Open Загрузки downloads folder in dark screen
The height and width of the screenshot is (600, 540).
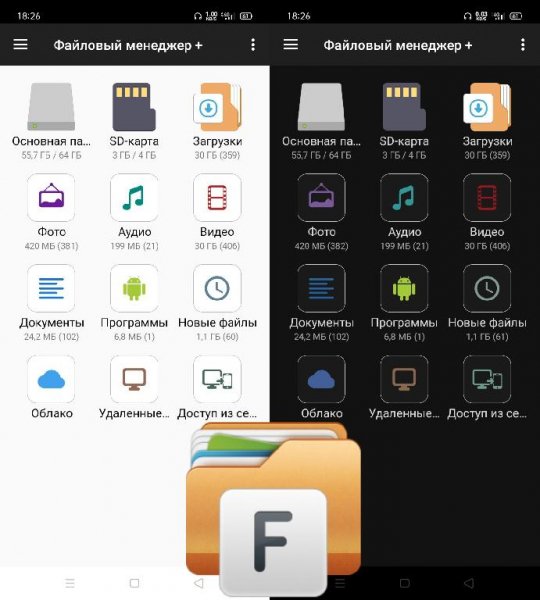tap(487, 107)
